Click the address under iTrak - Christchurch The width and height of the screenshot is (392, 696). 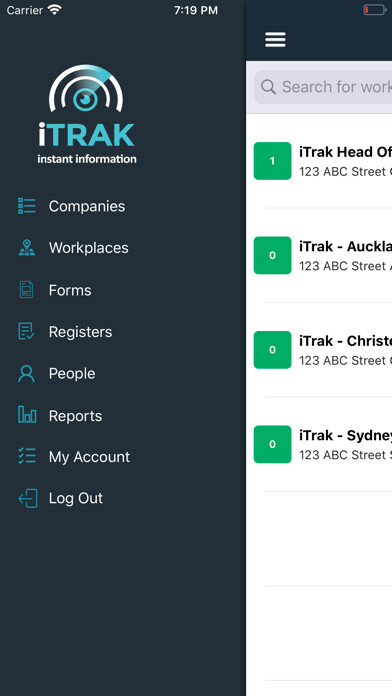click(345, 361)
